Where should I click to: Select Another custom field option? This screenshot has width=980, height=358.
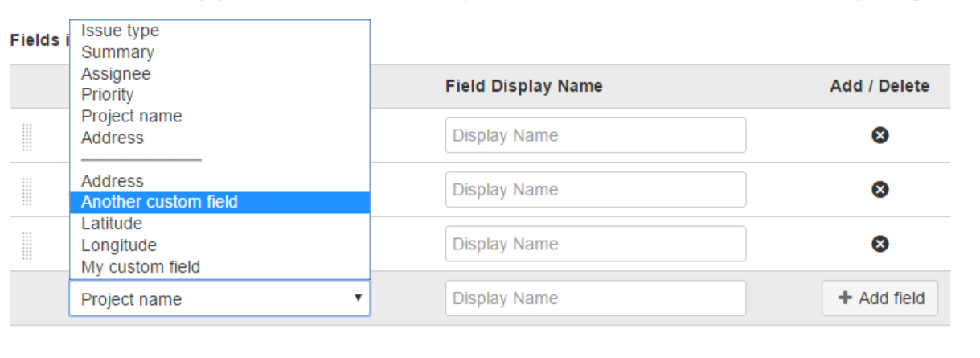coord(159,202)
